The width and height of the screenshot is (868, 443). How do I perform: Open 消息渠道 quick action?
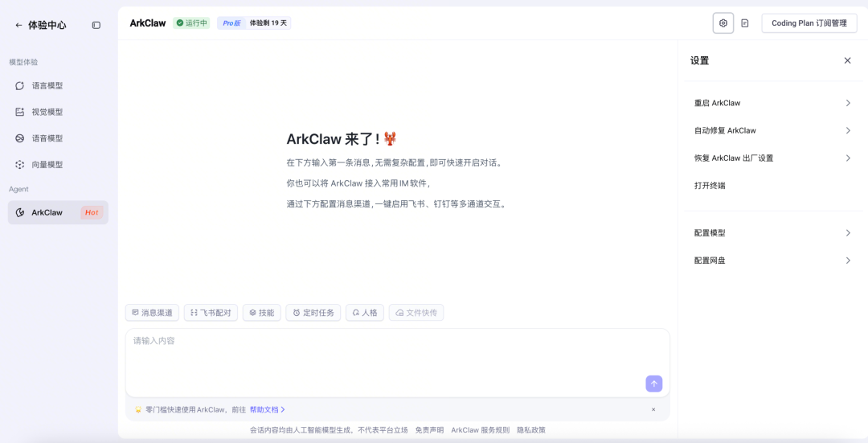click(x=152, y=312)
